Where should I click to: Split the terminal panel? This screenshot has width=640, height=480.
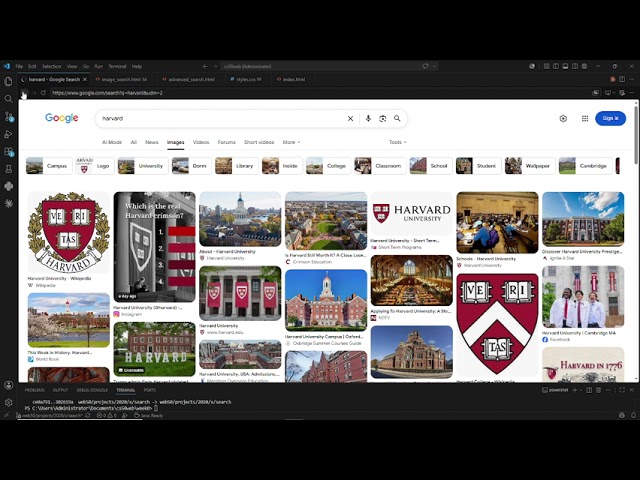[x=589, y=390]
